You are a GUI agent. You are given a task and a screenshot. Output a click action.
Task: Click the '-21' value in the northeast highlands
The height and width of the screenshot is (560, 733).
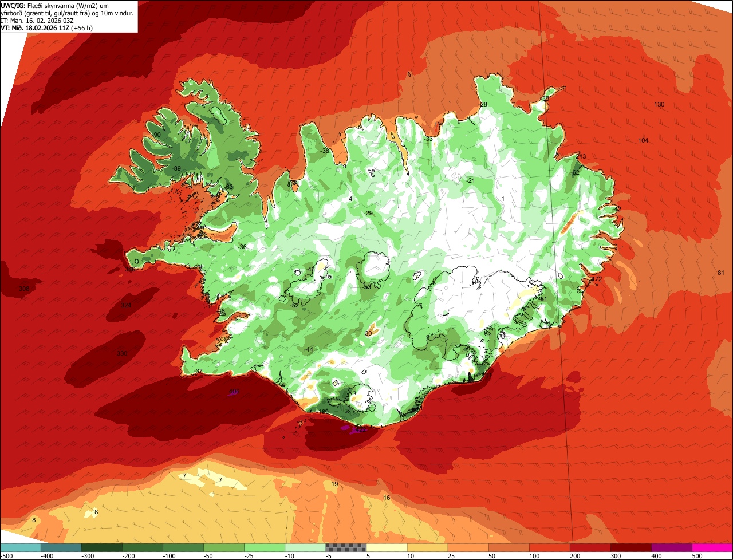tap(471, 180)
